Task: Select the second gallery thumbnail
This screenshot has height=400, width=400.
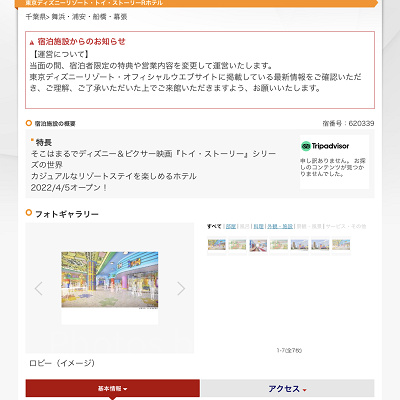Action: [x=237, y=245]
